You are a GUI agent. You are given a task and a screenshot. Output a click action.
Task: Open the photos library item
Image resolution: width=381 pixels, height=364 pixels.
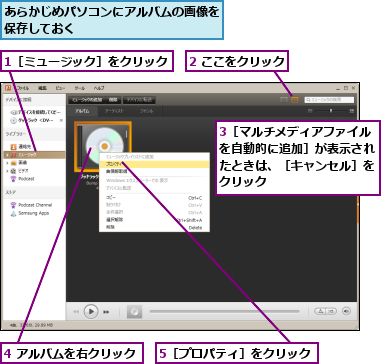pos(19,163)
